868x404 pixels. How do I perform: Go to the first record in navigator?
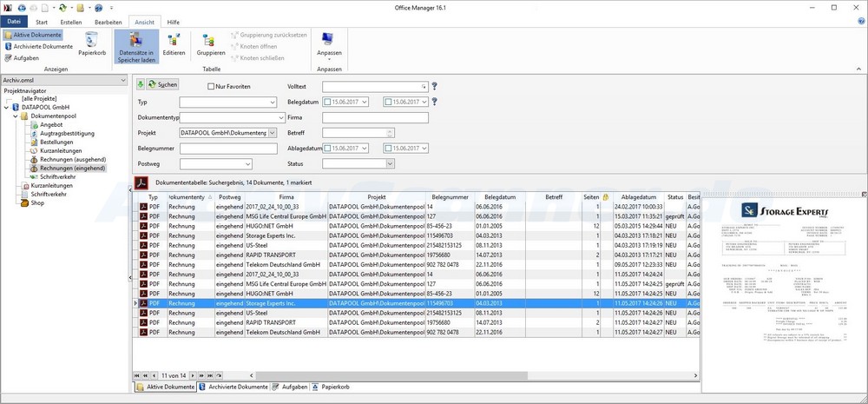click(x=137, y=374)
